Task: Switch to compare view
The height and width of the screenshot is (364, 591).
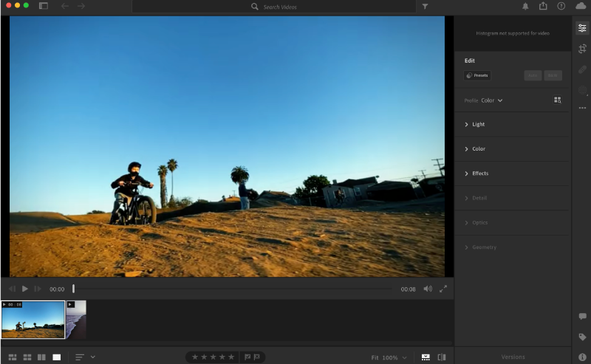Action: 41,357
